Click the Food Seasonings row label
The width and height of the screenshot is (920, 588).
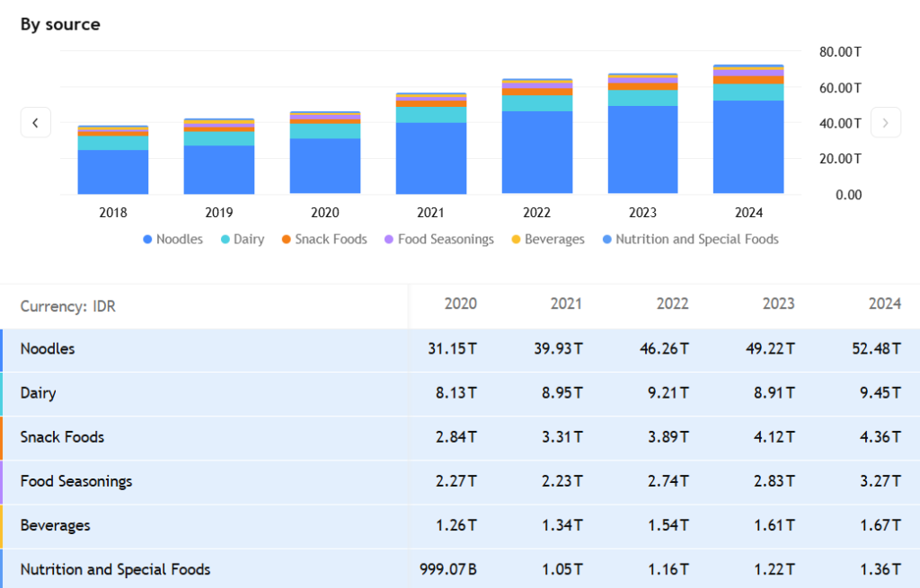(x=76, y=481)
